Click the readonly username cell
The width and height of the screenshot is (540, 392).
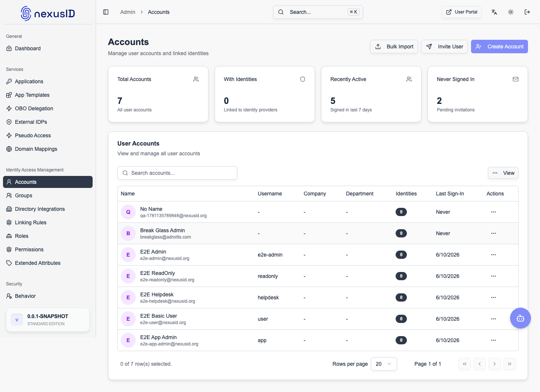[268, 276]
